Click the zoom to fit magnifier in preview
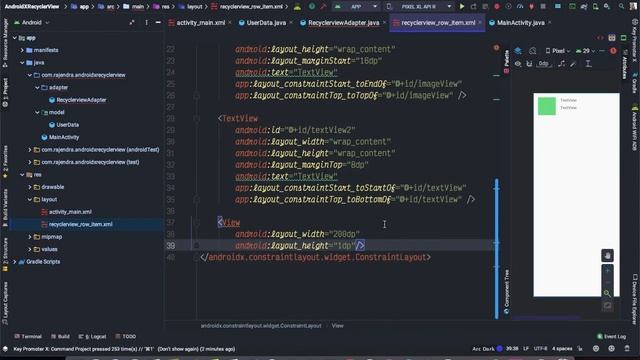 click(x=607, y=293)
